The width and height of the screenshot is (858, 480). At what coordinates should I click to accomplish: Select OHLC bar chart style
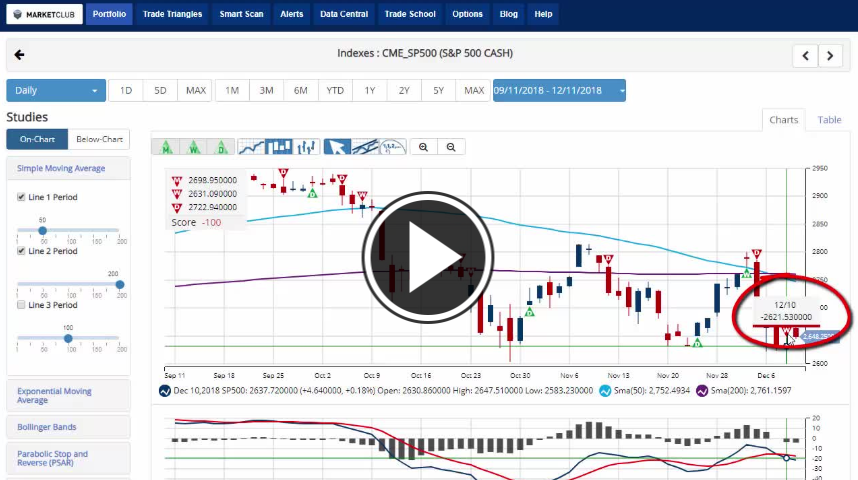[306, 147]
